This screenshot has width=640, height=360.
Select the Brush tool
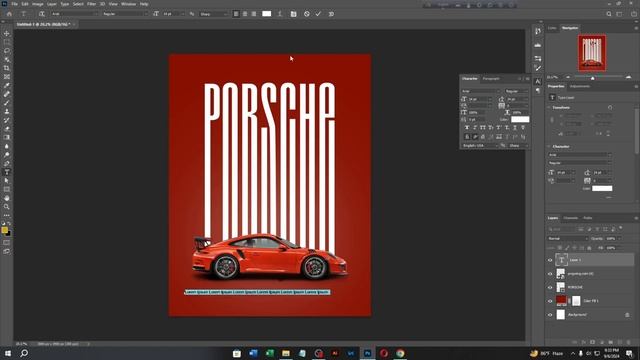7,102
